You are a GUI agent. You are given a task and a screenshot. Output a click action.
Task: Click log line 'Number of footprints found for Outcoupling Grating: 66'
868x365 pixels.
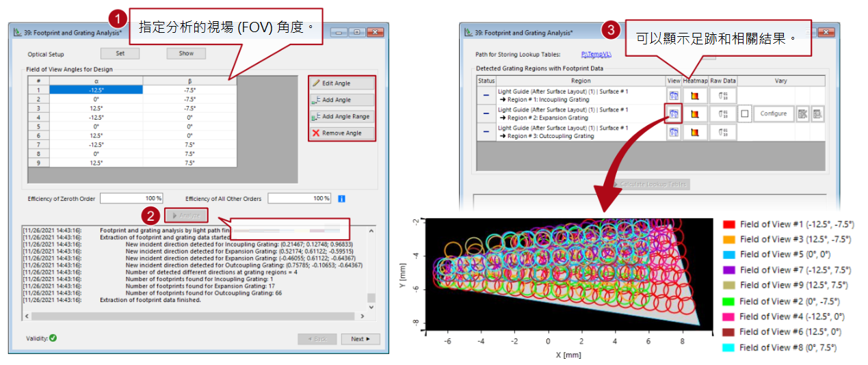point(204,293)
